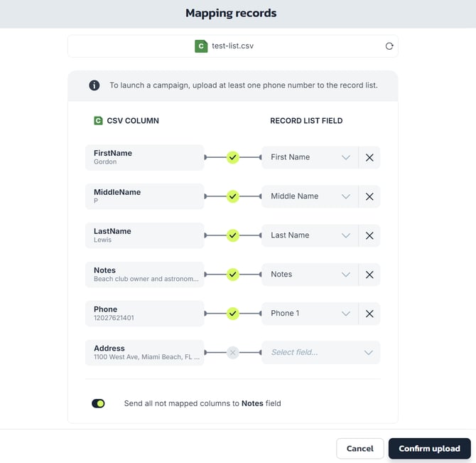Click the green check connector for MiddleName
This screenshot has height=463, width=476.
coord(232,196)
